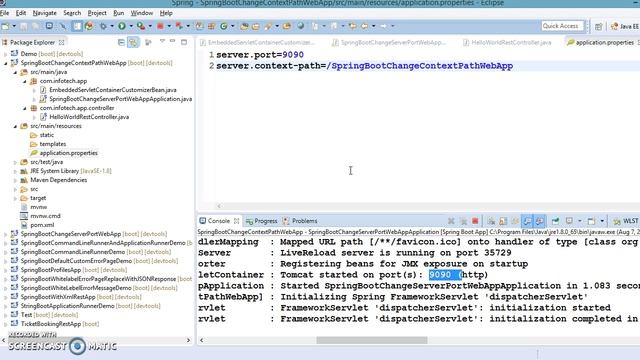The image size is (640, 360).
Task: Toggle Word Wrap in Console toolbar
Action: click(515, 221)
